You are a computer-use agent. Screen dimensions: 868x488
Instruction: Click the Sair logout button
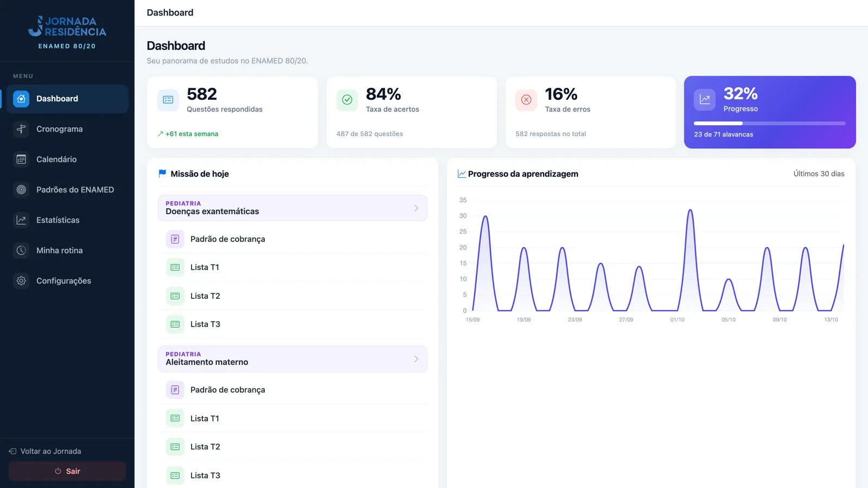[x=67, y=471]
